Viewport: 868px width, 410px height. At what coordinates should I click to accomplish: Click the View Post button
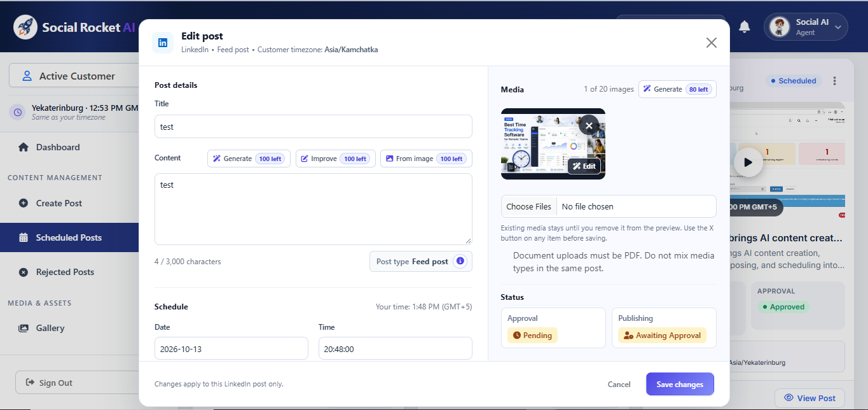[x=809, y=398]
